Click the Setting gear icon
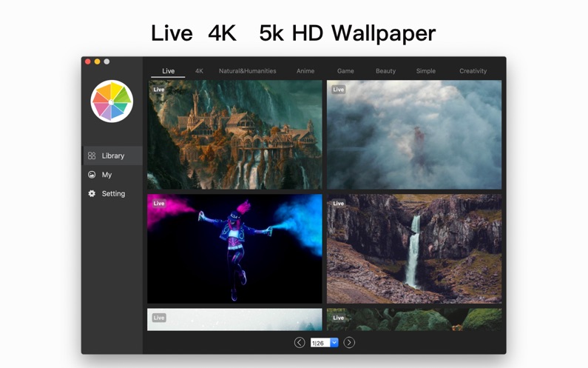 click(92, 193)
